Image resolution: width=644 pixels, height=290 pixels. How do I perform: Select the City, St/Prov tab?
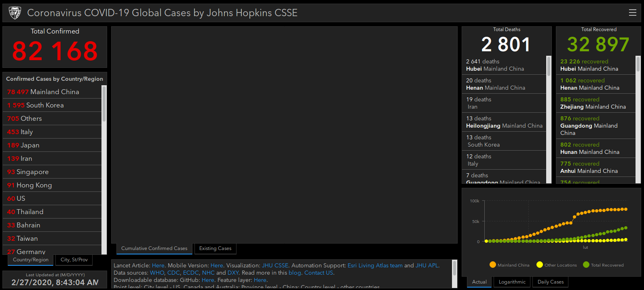pyautogui.click(x=74, y=260)
